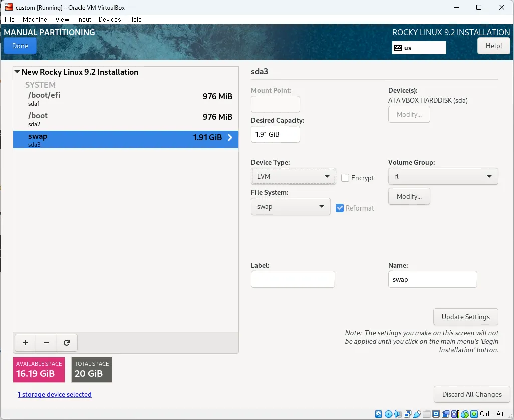514x420 pixels.
Task: Click the Mount Point input field
Action: pos(276,104)
